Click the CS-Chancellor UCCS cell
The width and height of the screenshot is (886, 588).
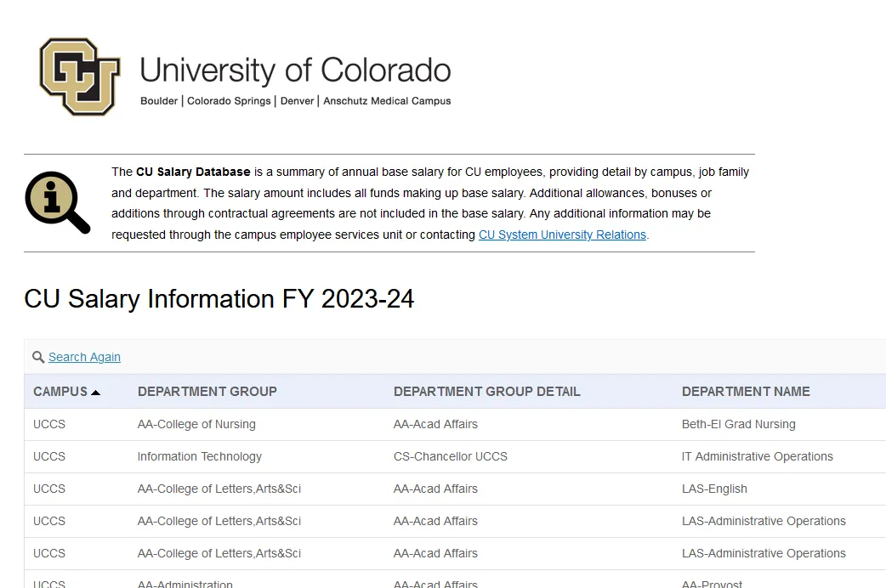pos(450,456)
